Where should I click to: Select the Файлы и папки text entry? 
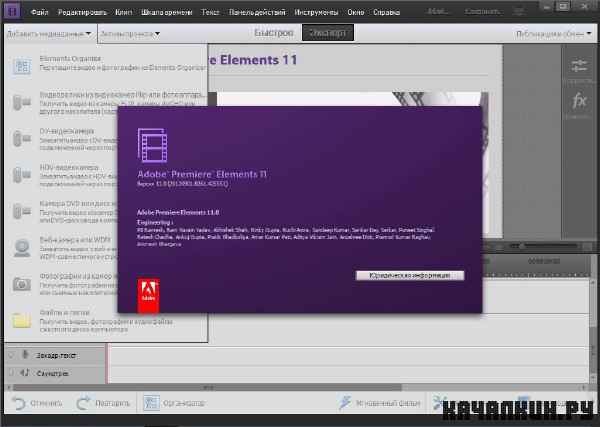64,313
